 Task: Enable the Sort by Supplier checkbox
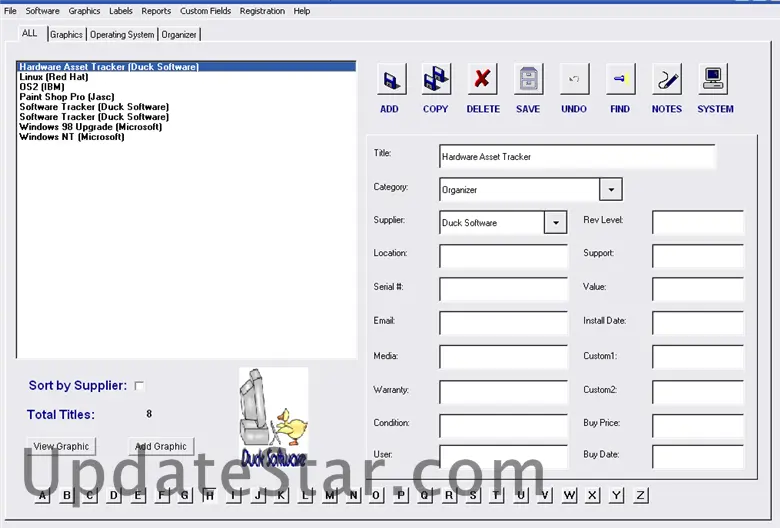pos(139,386)
